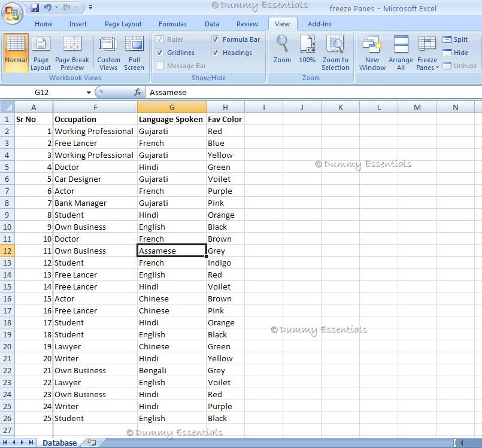
Task: Select column F header
Action: tap(95, 107)
